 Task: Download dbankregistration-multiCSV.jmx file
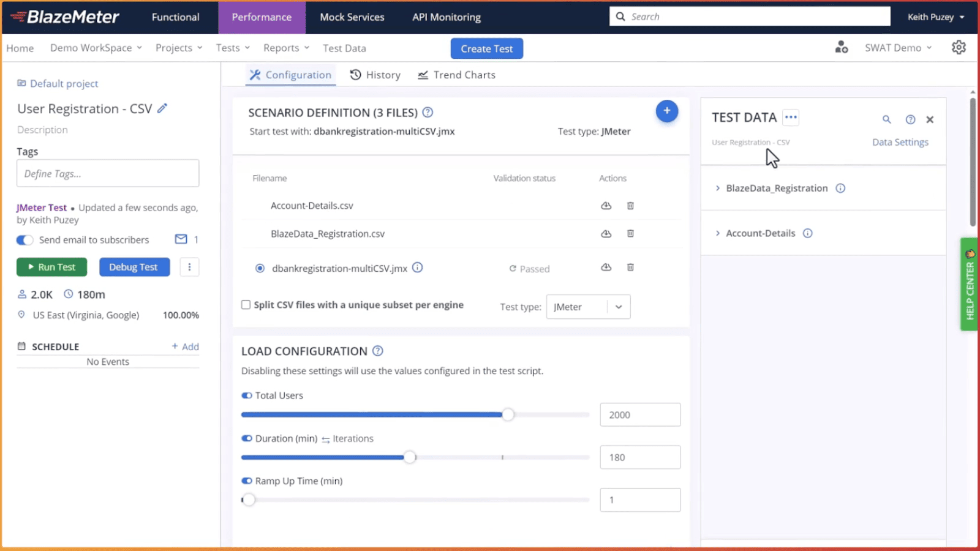click(606, 267)
